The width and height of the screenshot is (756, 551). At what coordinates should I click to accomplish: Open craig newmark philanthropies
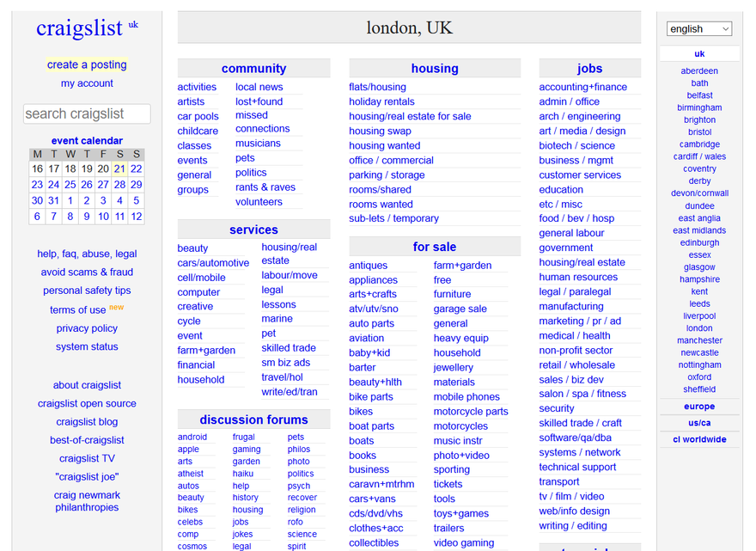coord(87,501)
